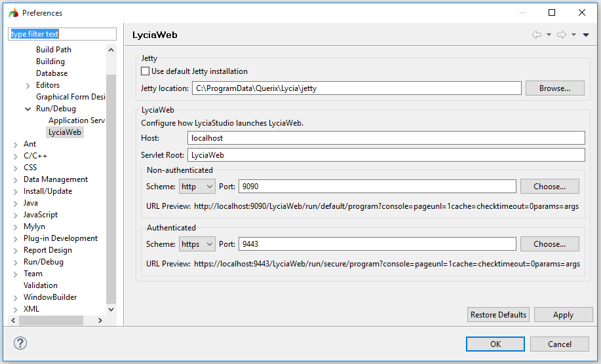Click the Host input field

tap(385, 137)
